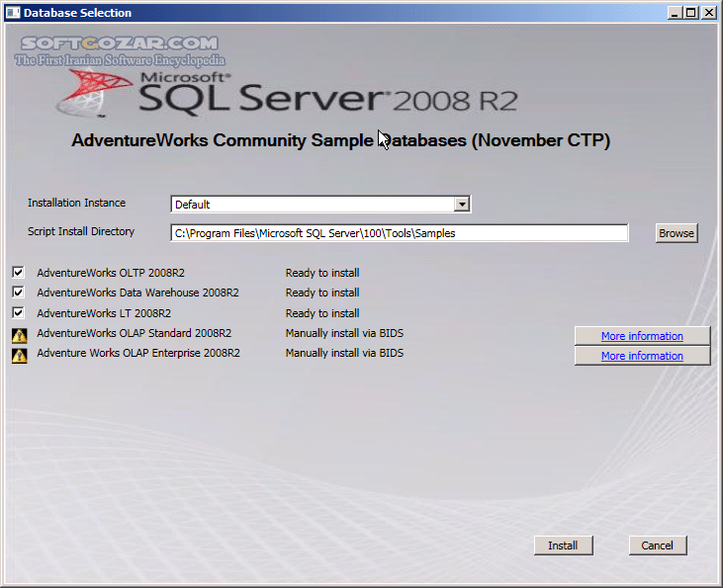
Task: Disable the AdventureWorks LT 2008R2 checkbox
Action: point(18,313)
